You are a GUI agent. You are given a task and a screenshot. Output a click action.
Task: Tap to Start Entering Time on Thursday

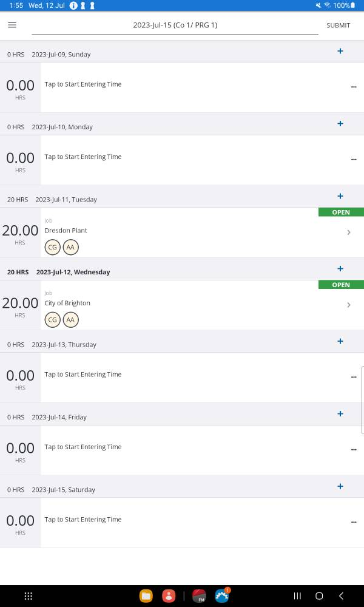tap(83, 375)
